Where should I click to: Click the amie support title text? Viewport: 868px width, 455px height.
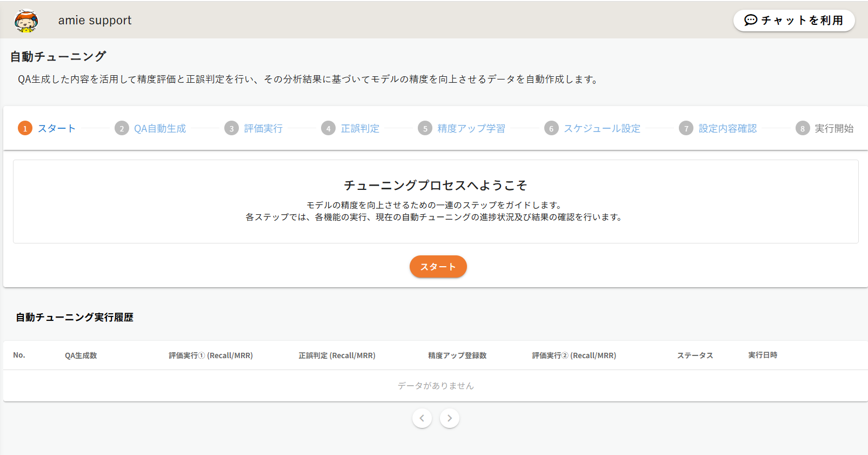pyautogui.click(x=95, y=21)
